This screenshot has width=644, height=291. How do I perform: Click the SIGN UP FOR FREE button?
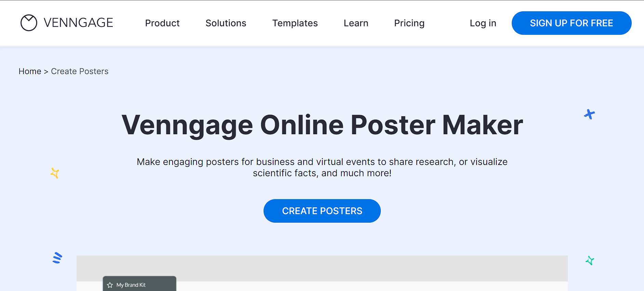571,23
